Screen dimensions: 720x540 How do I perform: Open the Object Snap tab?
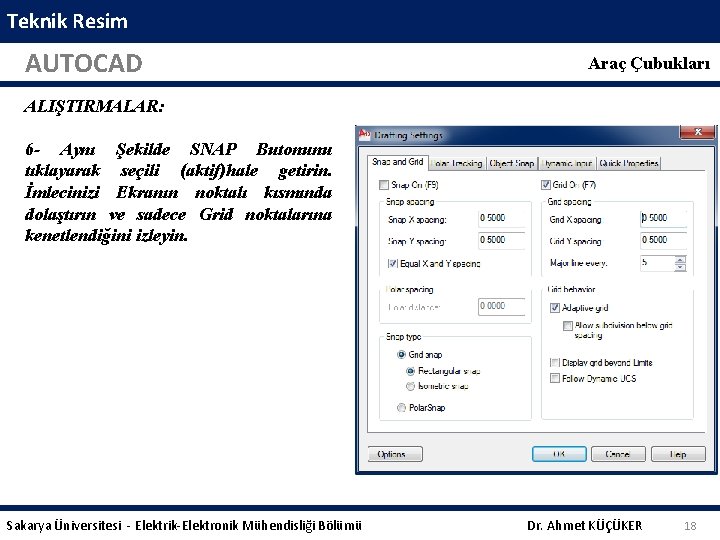click(x=512, y=163)
